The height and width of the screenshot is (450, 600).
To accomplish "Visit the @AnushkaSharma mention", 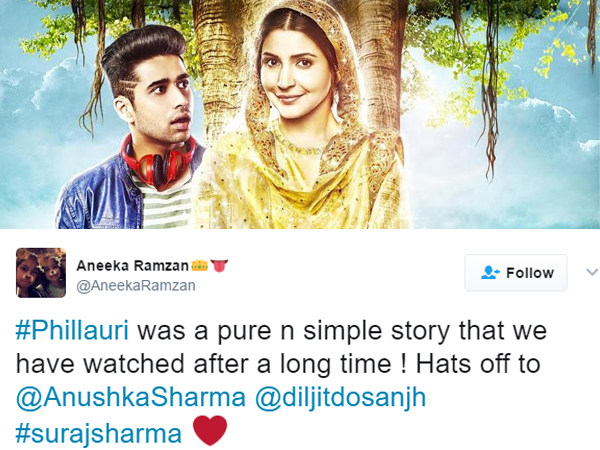I will coord(130,398).
